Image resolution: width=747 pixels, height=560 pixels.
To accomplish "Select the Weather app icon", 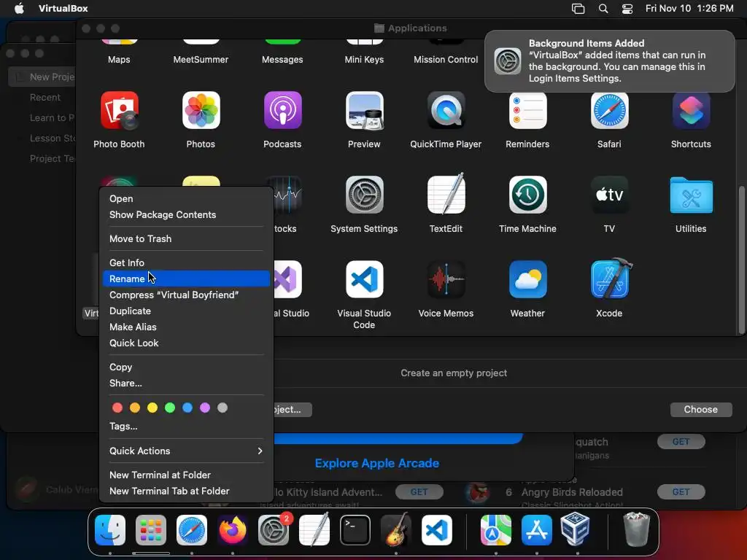I will [x=528, y=279].
